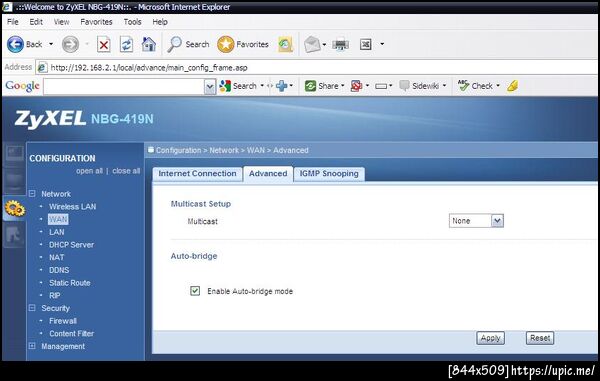Click the Google toolbar spell Check button
The height and width of the screenshot is (381, 600).
(475, 86)
